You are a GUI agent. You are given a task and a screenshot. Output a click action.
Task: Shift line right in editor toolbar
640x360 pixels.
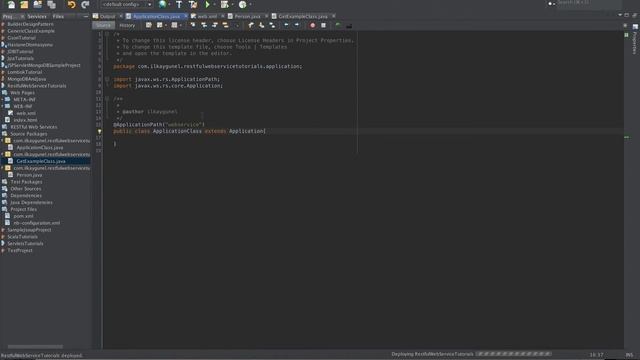click(x=297, y=25)
